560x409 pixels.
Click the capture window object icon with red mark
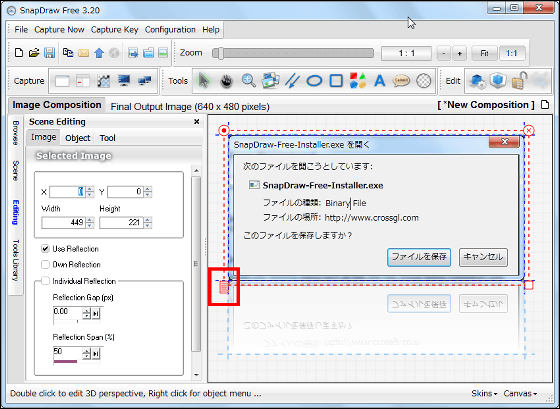[x=83, y=81]
